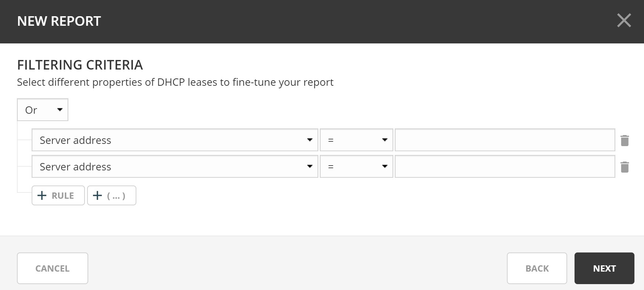Click the FILTERING CRITERIA heading
This screenshot has width=644, height=290.
pos(80,65)
